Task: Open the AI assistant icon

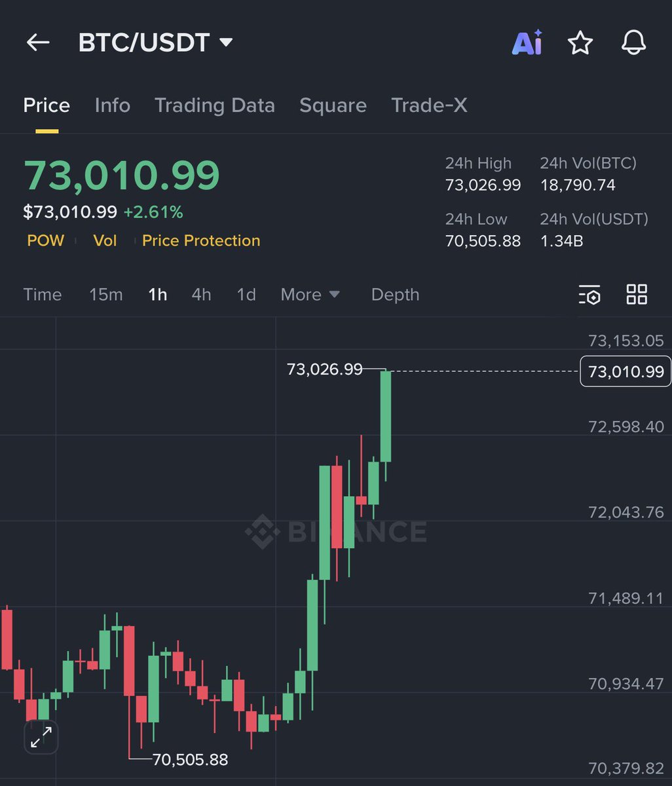Action: (527, 43)
